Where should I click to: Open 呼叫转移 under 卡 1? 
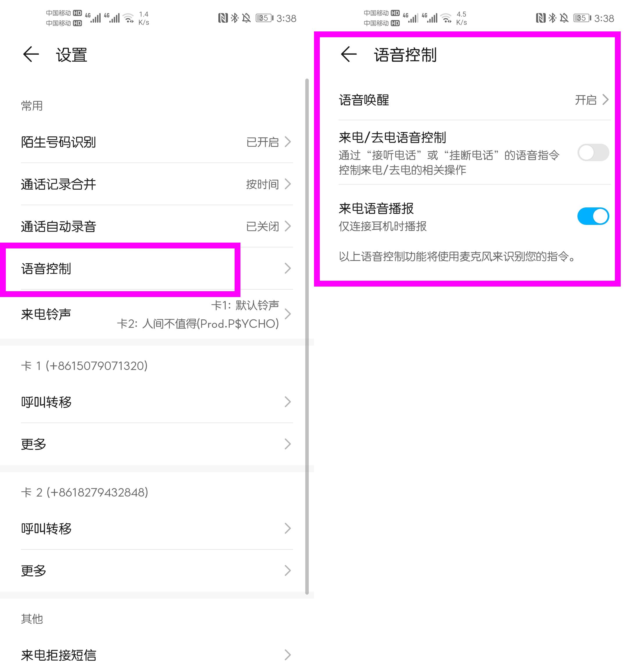tap(157, 402)
